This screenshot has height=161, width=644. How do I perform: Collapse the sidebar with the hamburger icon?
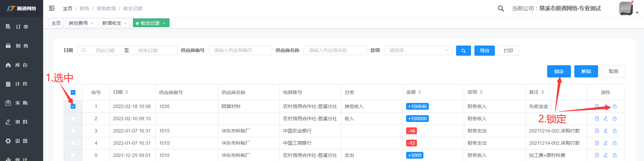click(52, 8)
